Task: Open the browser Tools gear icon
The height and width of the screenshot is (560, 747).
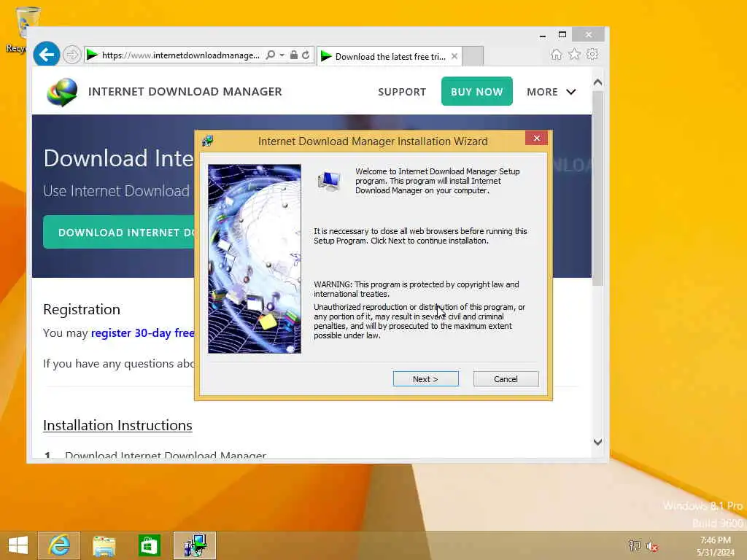Action: point(592,54)
